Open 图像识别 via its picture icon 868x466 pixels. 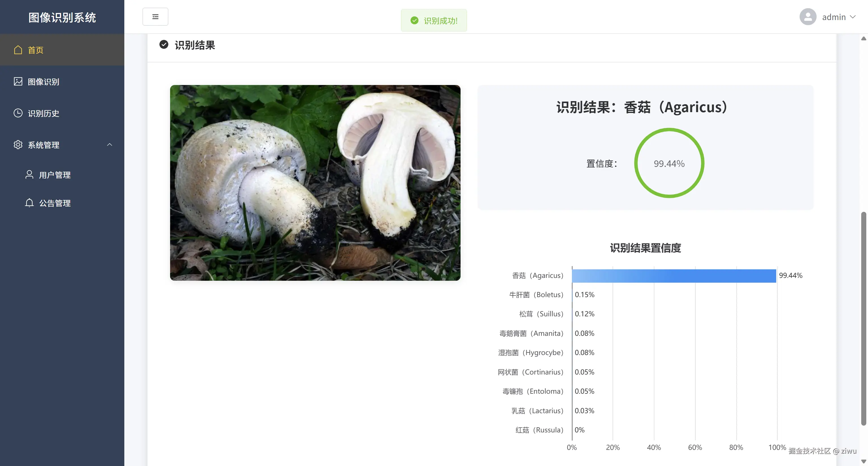(x=18, y=82)
